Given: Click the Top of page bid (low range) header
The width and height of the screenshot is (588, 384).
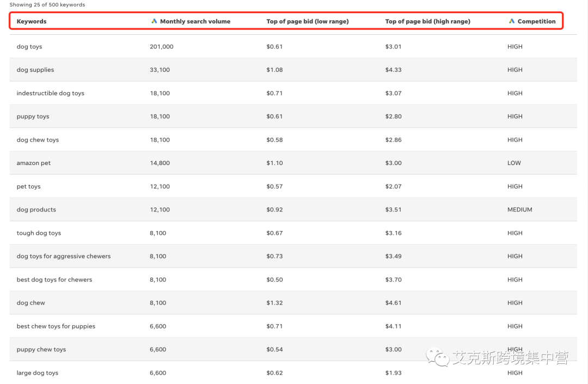Looking at the screenshot, I should pos(307,21).
